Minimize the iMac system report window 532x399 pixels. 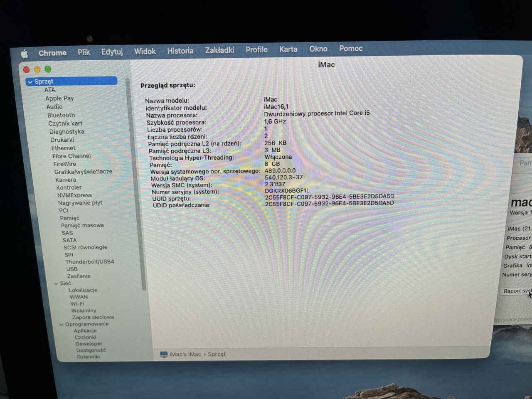click(37, 69)
